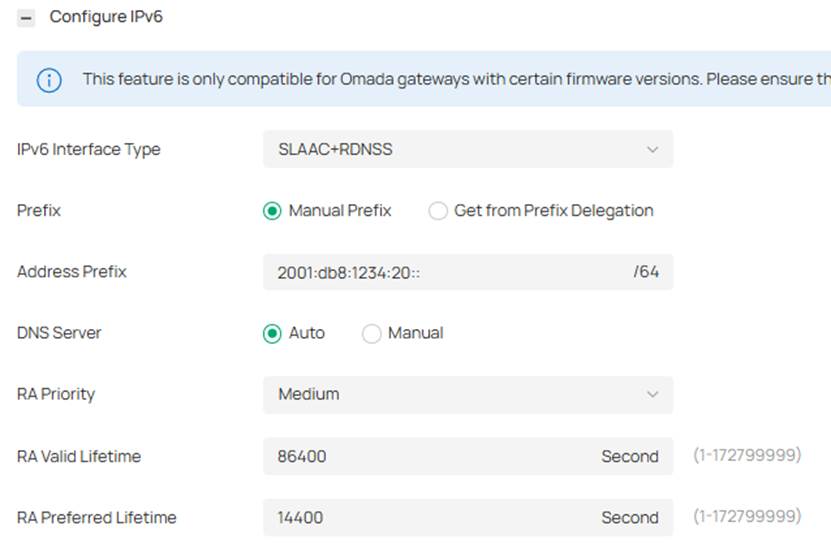
Task: Click the RA Preferred Lifetime field
Action: pyautogui.click(x=468, y=518)
